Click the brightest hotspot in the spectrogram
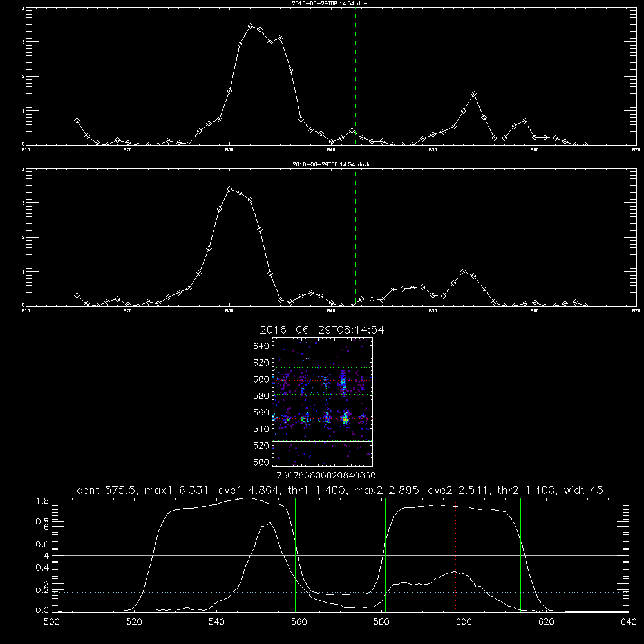 pos(345,419)
